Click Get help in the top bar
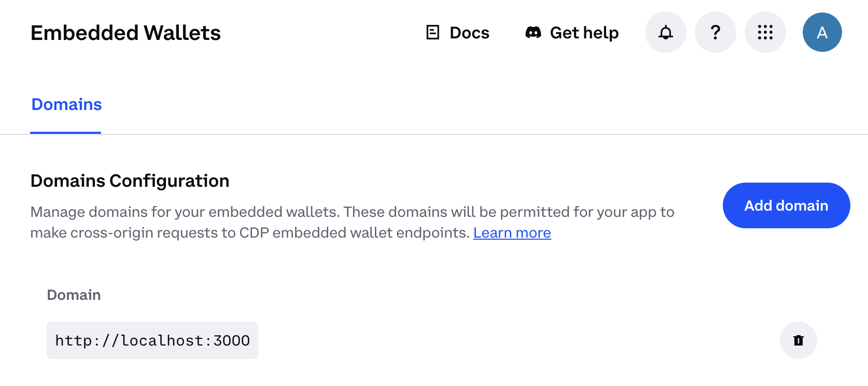 (x=584, y=32)
